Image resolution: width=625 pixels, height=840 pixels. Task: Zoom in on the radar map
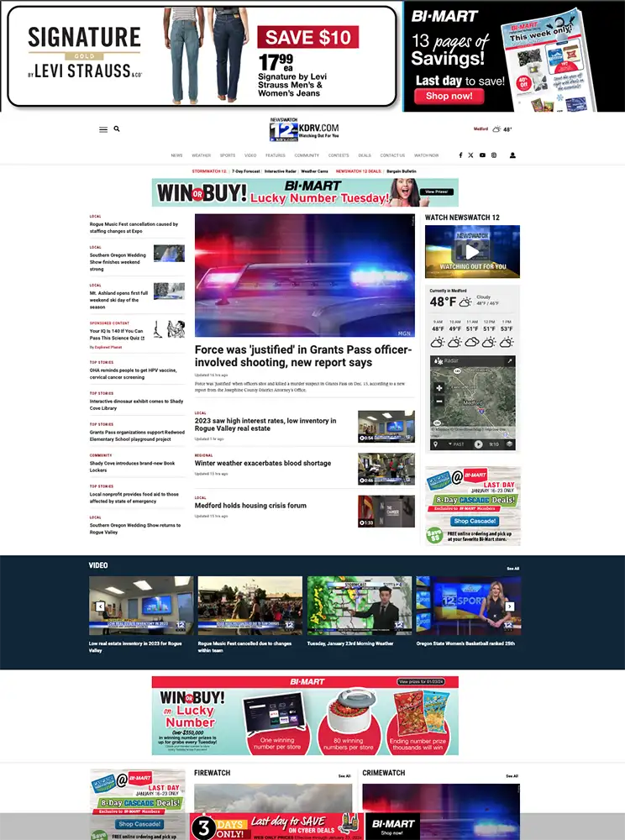pos(439,388)
